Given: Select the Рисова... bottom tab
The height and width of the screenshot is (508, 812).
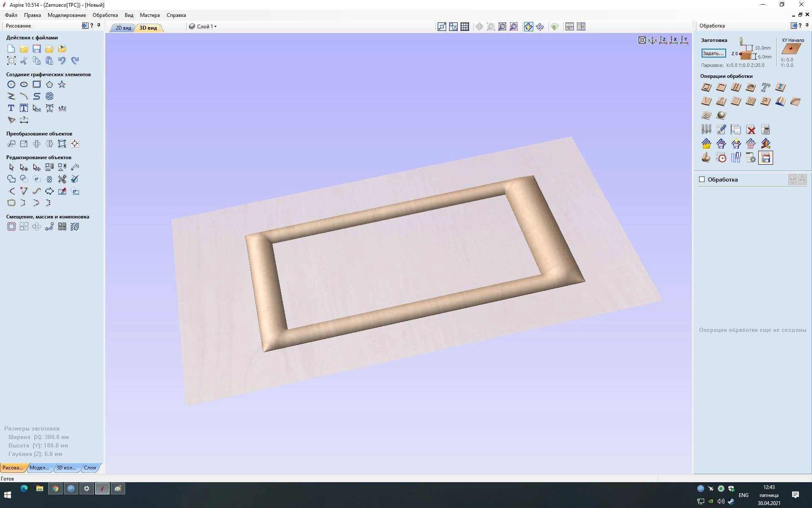Looking at the screenshot, I should 13,468.
